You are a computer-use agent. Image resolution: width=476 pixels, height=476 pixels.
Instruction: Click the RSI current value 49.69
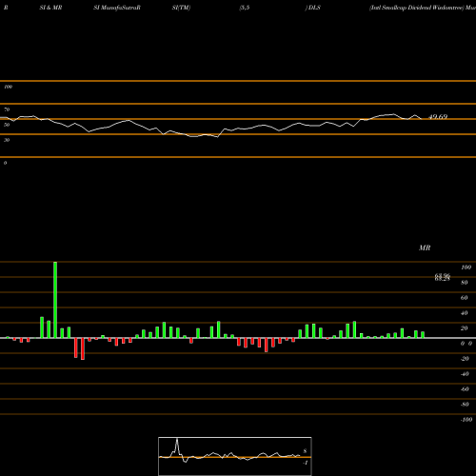coord(438,117)
